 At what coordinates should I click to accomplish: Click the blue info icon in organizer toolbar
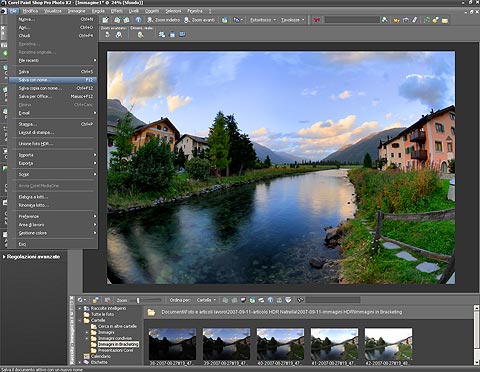click(x=270, y=300)
